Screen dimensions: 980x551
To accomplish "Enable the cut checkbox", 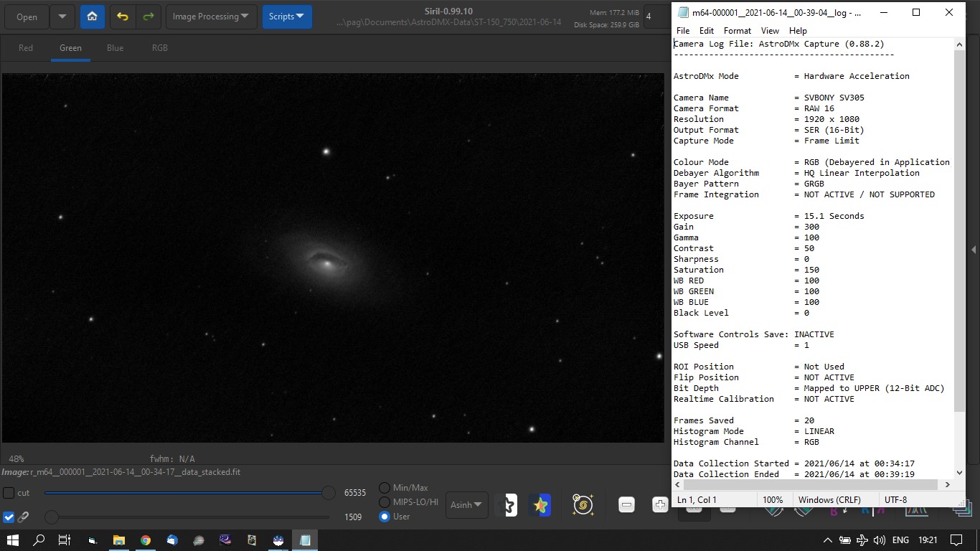I will tap(9, 493).
